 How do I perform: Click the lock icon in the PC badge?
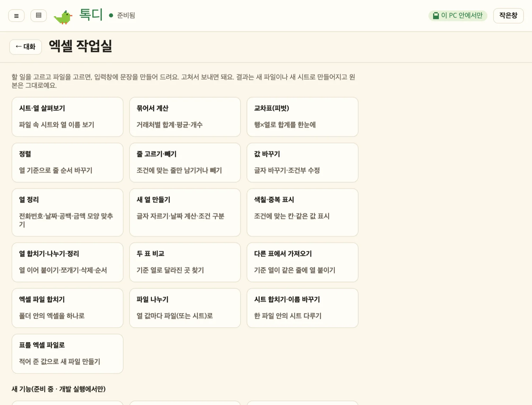436,16
